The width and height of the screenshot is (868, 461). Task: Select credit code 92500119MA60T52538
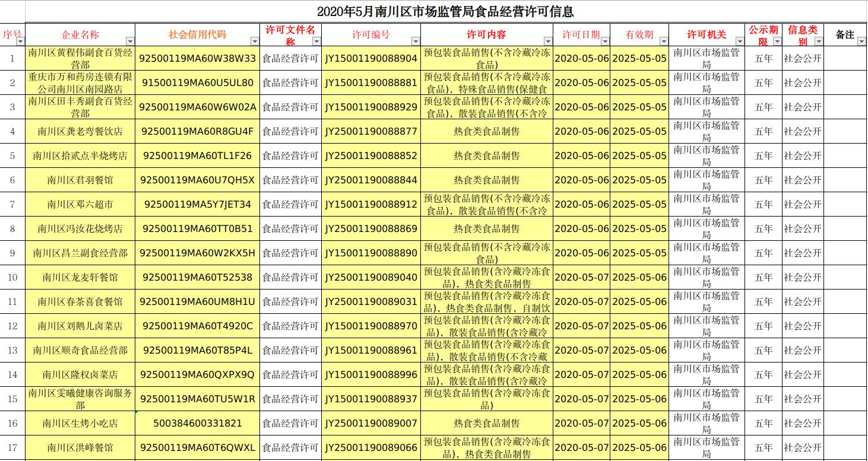(198, 277)
